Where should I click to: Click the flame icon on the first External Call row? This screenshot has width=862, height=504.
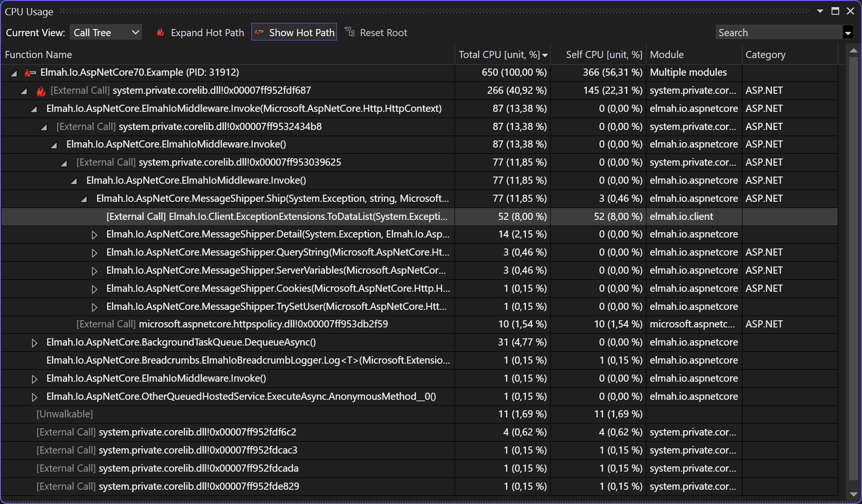click(x=40, y=90)
